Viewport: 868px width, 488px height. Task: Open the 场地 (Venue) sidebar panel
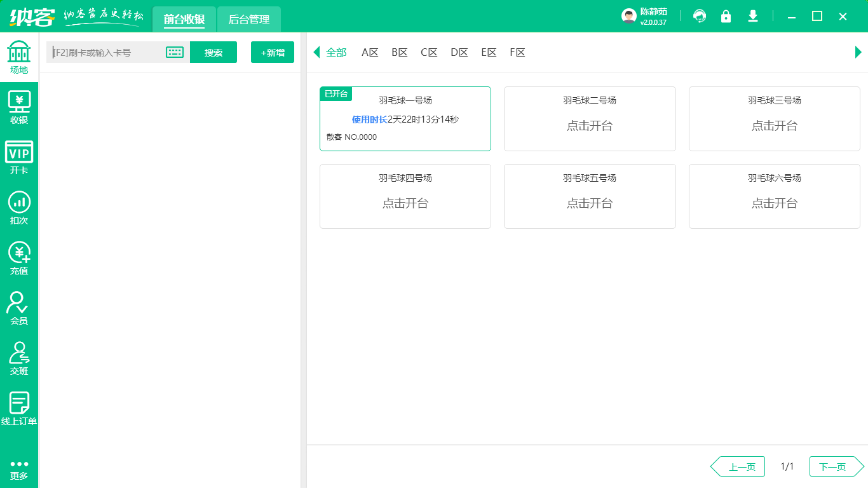19,57
